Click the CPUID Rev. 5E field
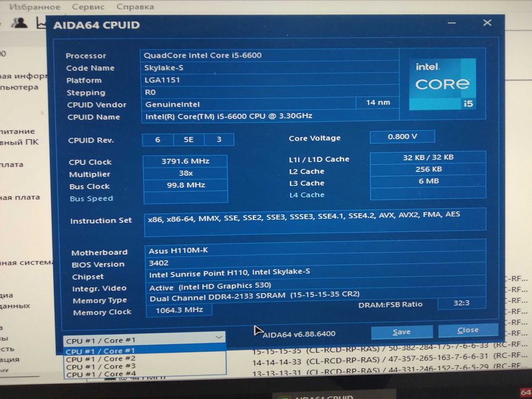Image resolution: width=532 pixels, height=399 pixels. click(x=188, y=140)
